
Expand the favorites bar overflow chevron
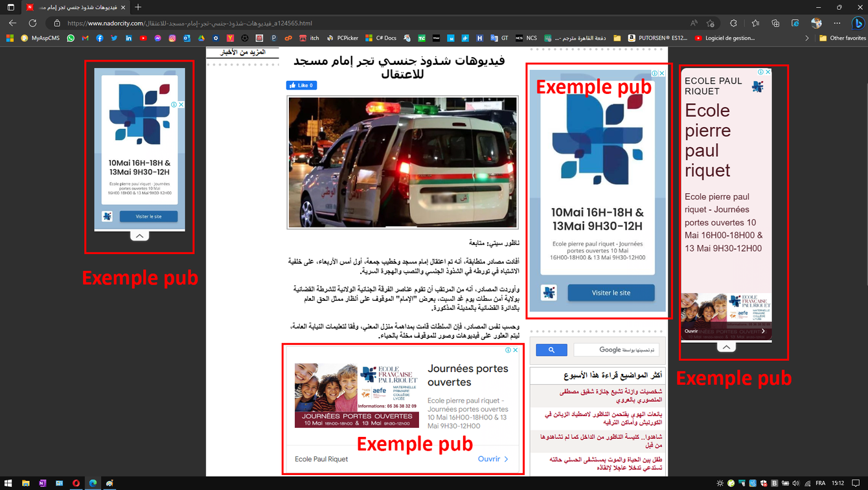807,38
